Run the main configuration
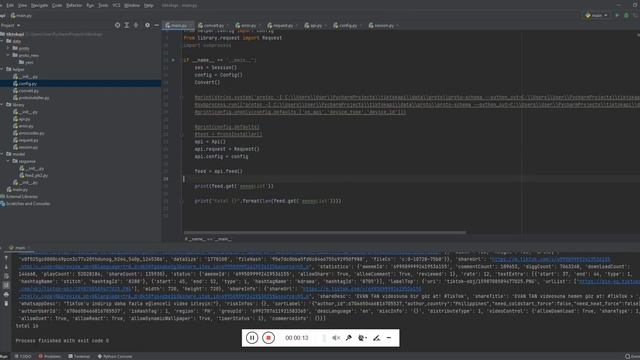 pyautogui.click(x=617, y=16)
